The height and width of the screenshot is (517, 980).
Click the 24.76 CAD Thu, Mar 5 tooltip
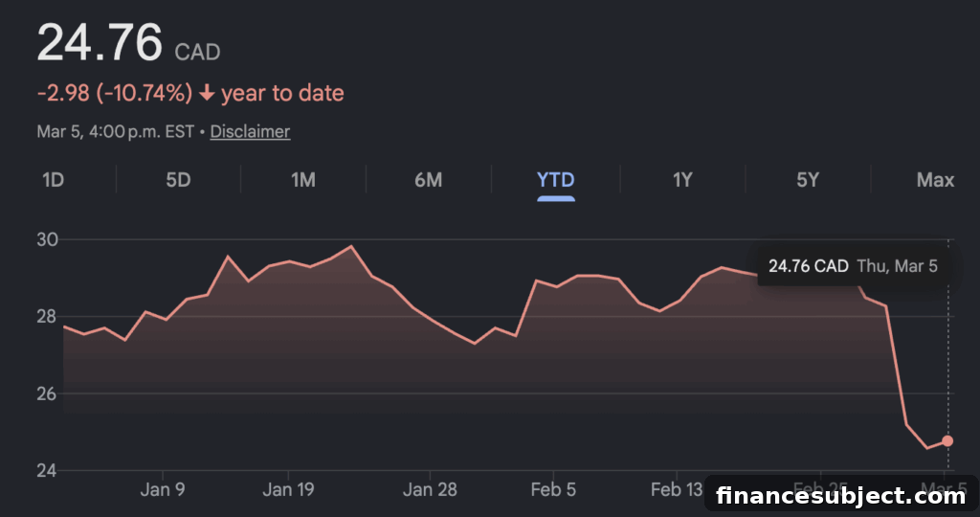(x=853, y=266)
